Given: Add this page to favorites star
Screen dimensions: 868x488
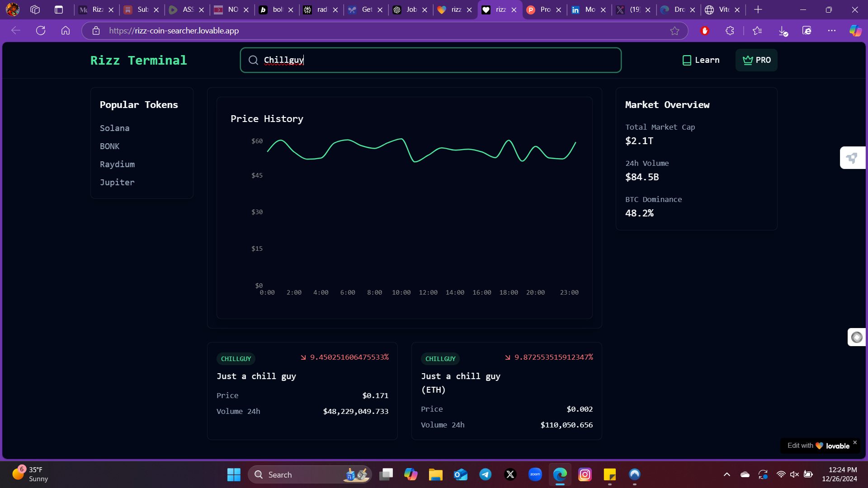Looking at the screenshot, I should tap(675, 31).
